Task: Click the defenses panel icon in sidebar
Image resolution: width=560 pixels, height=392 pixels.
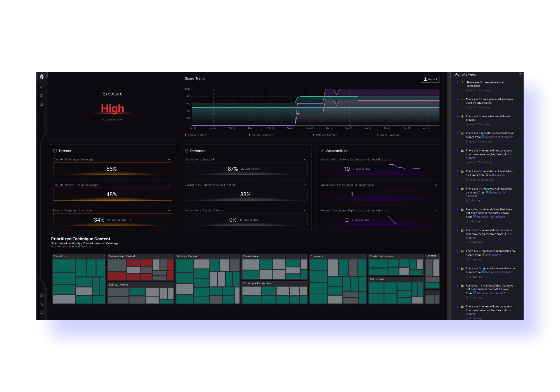Action: pyautogui.click(x=41, y=96)
